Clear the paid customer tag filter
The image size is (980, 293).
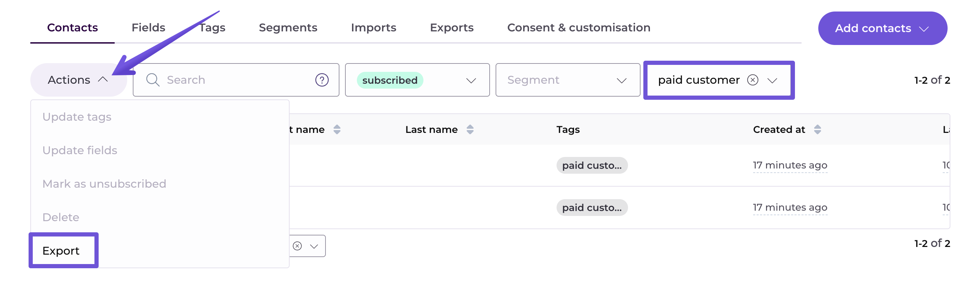[x=752, y=80]
